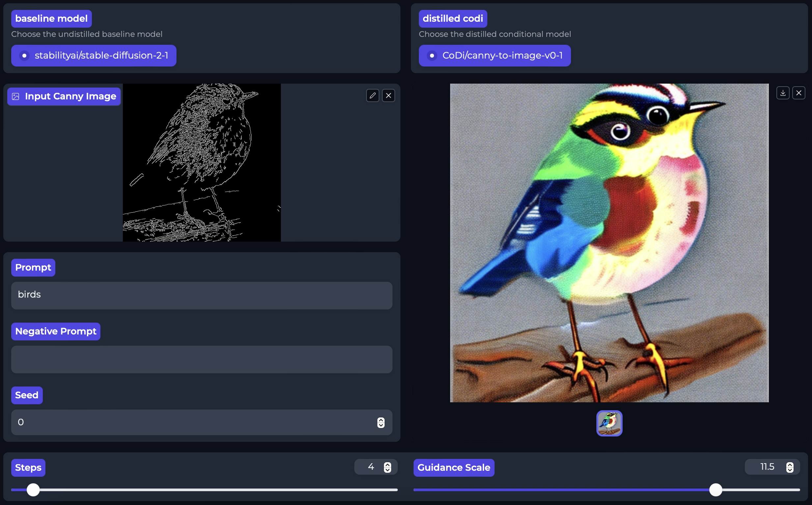
Task: Select the Prompt input tab label
Action: point(33,267)
